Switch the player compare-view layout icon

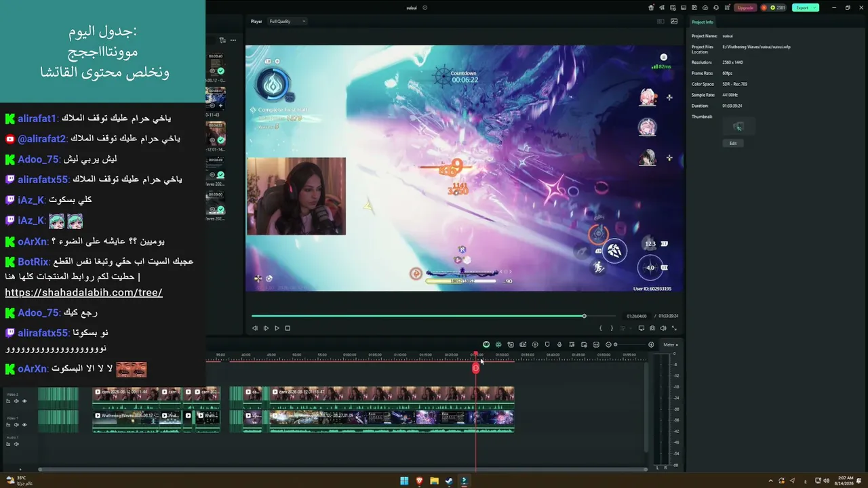[660, 21]
